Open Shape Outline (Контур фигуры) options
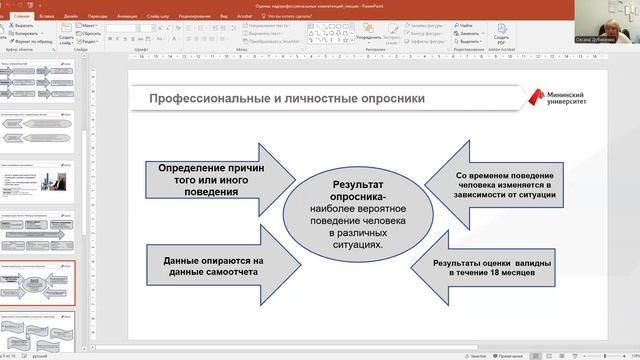Screen dimensions: 640x360 click(424, 33)
